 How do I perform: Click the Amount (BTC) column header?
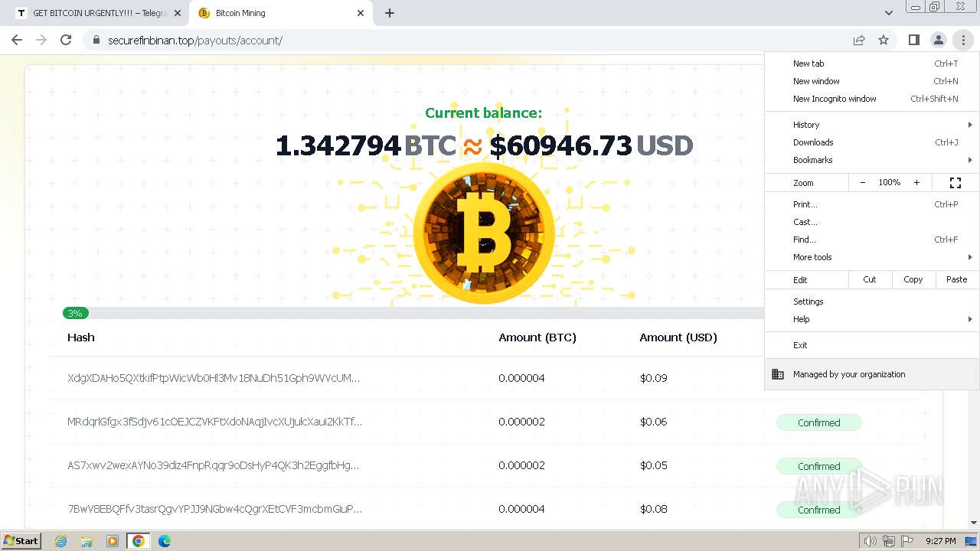click(x=537, y=337)
